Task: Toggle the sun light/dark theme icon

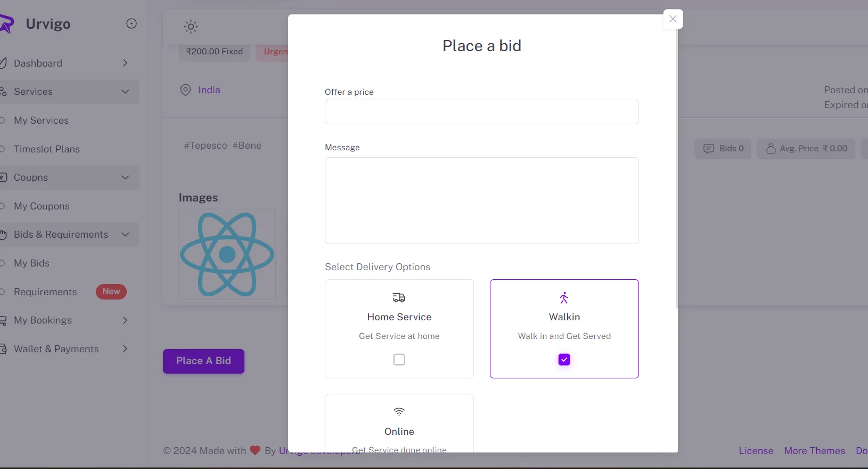Action: 191,27
